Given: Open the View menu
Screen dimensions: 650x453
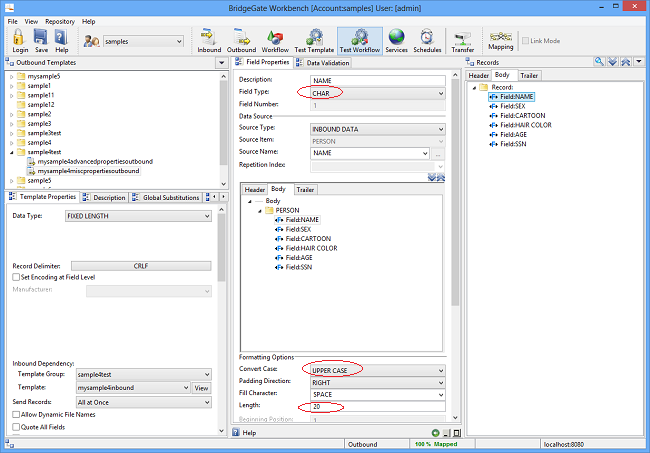Looking at the screenshot, I should [31, 22].
